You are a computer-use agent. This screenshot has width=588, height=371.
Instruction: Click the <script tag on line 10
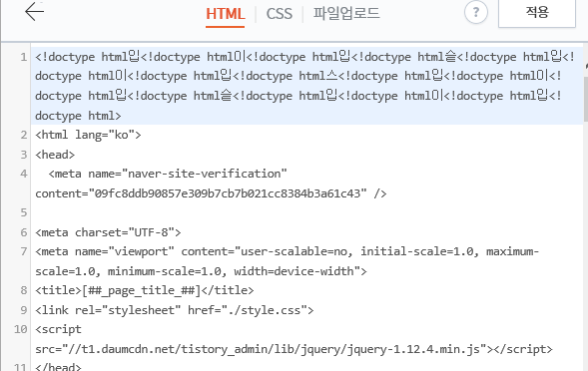click(58, 329)
